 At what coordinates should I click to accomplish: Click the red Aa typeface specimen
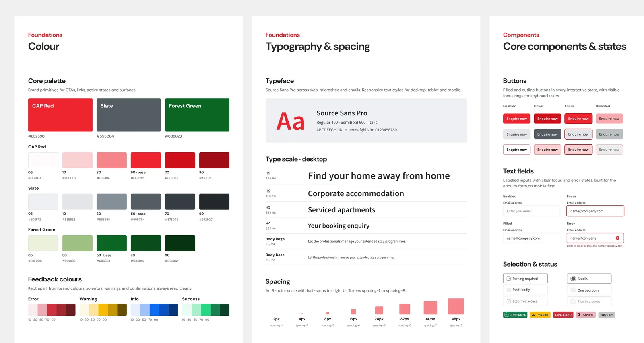click(290, 122)
